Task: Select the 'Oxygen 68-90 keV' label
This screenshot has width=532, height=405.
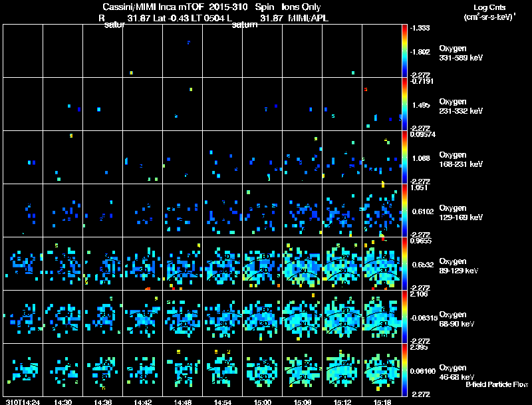Action: [x=457, y=319]
